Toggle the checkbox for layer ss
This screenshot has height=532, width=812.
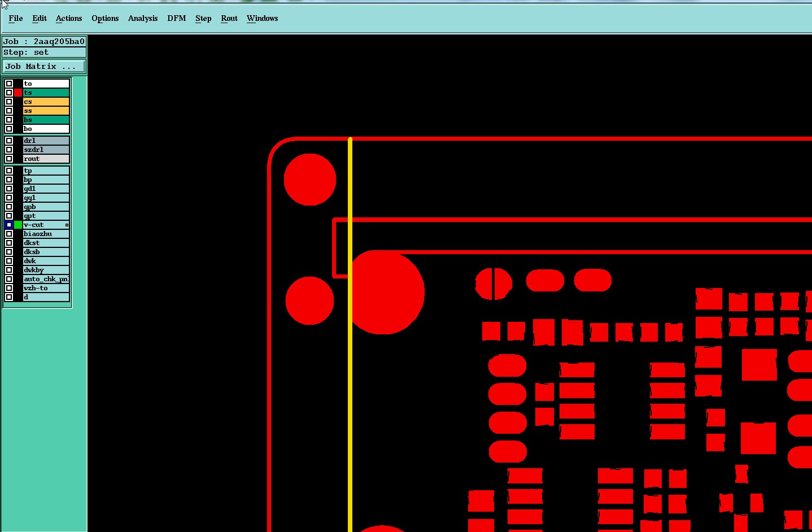[9, 111]
